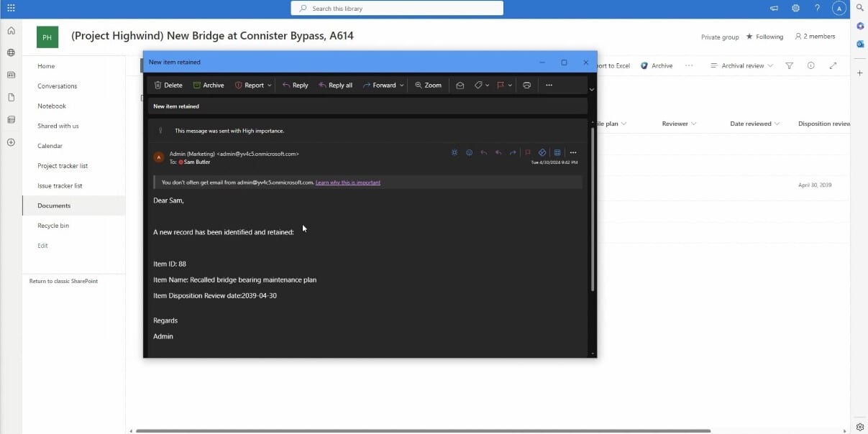The image size is (868, 434).
Task: Open the Reviewer column header menu
Action: 679,124
